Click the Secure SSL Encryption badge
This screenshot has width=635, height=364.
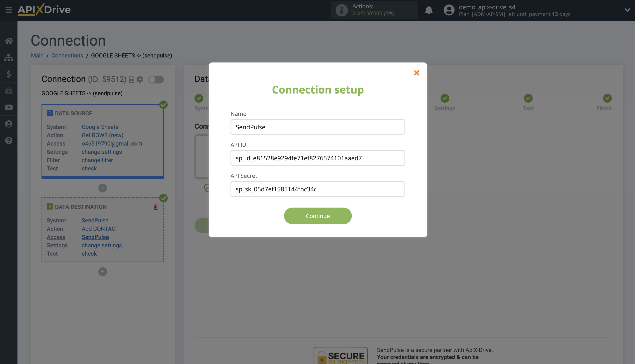(x=341, y=355)
